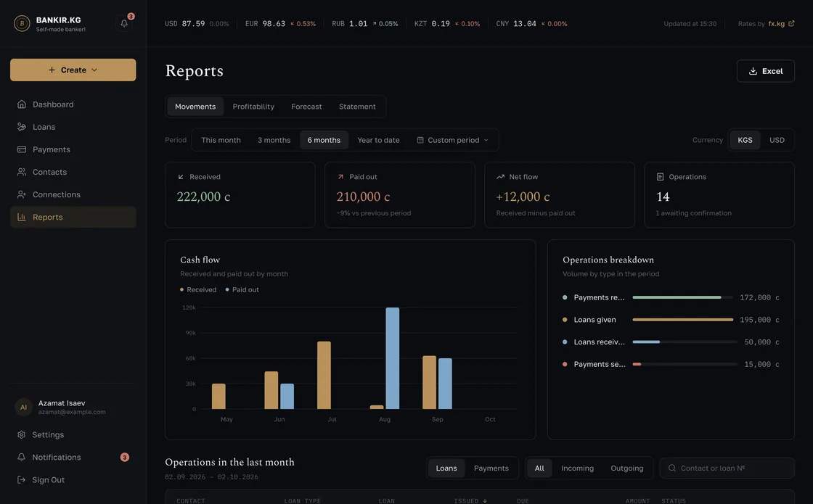Open Contacts via its people icon
Screen dimensions: 813x504
pyautogui.click(x=22, y=172)
